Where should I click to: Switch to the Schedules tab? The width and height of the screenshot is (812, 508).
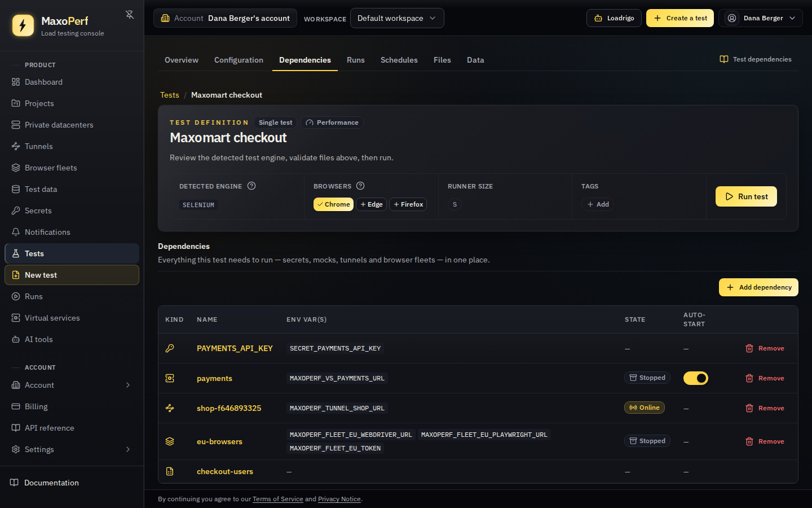399,60
